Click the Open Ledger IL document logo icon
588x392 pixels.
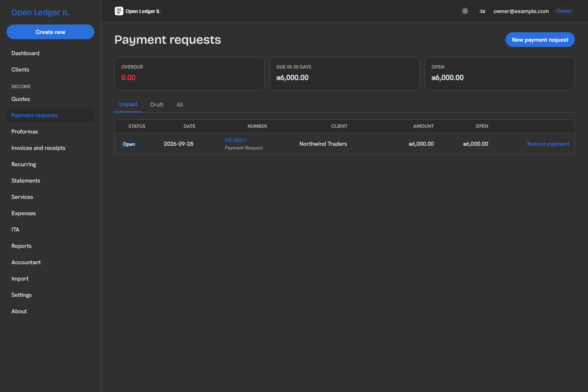tap(119, 11)
